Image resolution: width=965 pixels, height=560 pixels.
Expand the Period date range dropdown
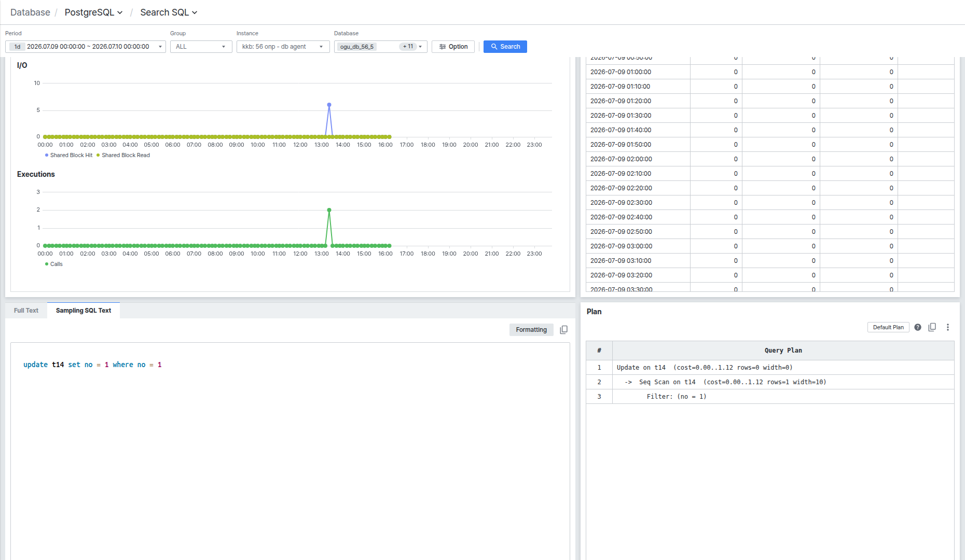pos(86,47)
